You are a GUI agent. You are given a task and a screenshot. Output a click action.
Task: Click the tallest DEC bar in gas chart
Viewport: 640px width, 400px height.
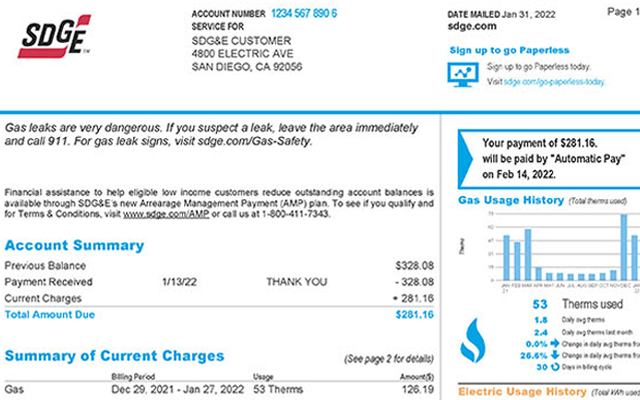(x=623, y=247)
